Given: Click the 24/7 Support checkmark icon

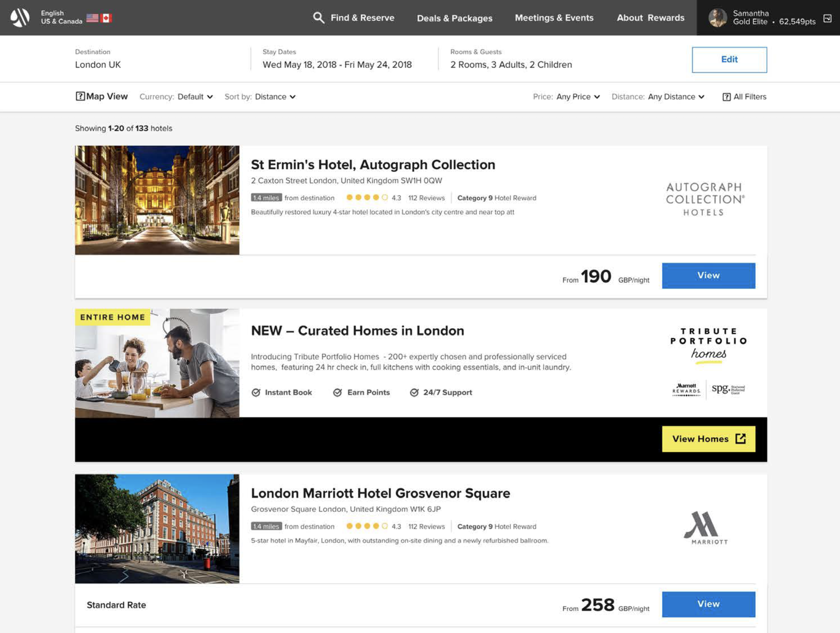Looking at the screenshot, I should [414, 393].
